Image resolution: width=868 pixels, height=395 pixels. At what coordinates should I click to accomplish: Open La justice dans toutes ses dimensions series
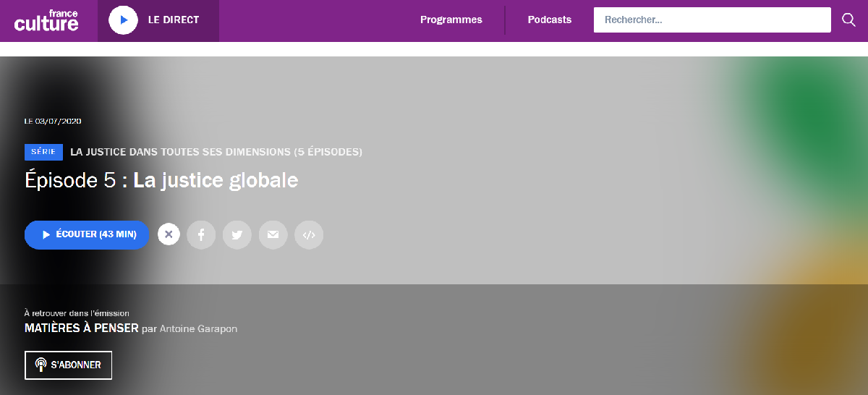[x=216, y=152]
